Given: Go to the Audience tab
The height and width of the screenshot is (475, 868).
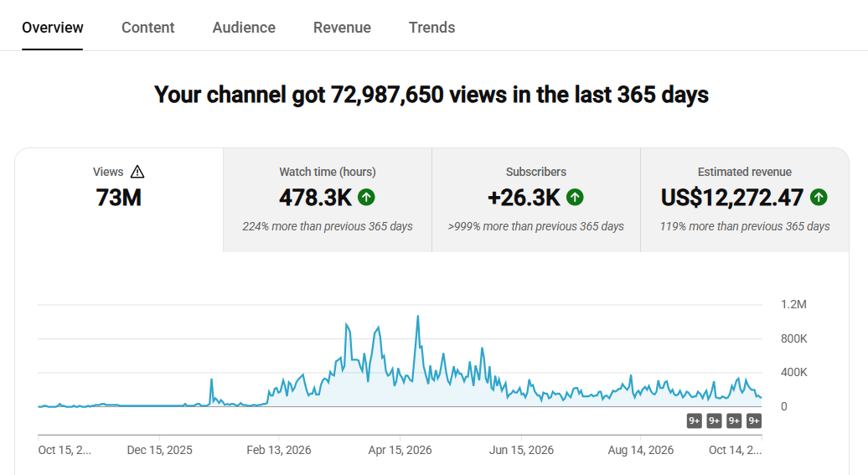Looking at the screenshot, I should tap(244, 27).
